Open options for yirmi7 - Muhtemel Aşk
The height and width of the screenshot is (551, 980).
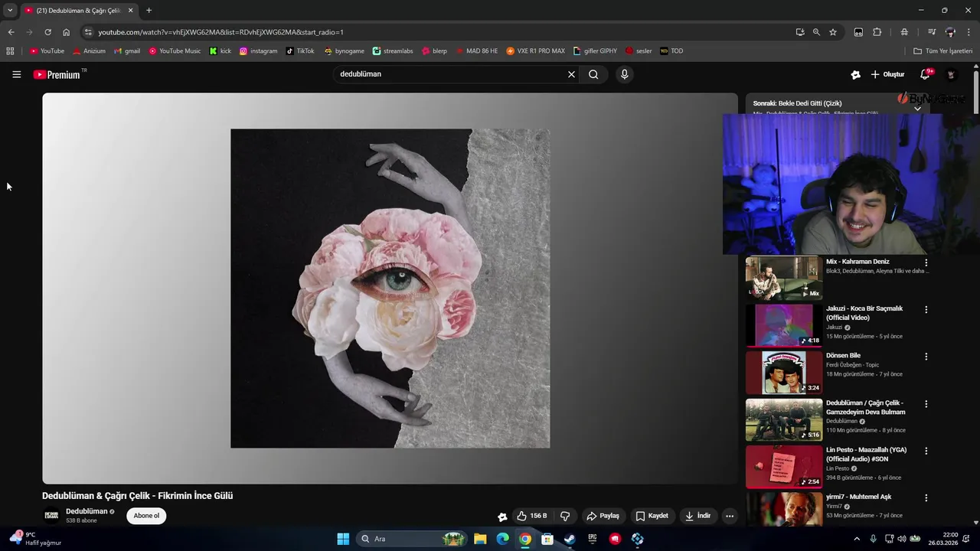(926, 498)
